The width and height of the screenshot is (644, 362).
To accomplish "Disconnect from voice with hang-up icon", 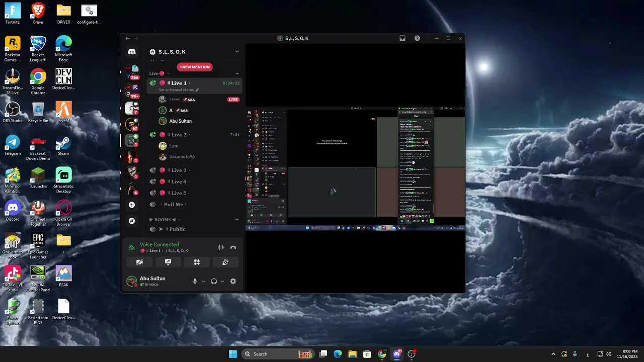I will tap(233, 247).
